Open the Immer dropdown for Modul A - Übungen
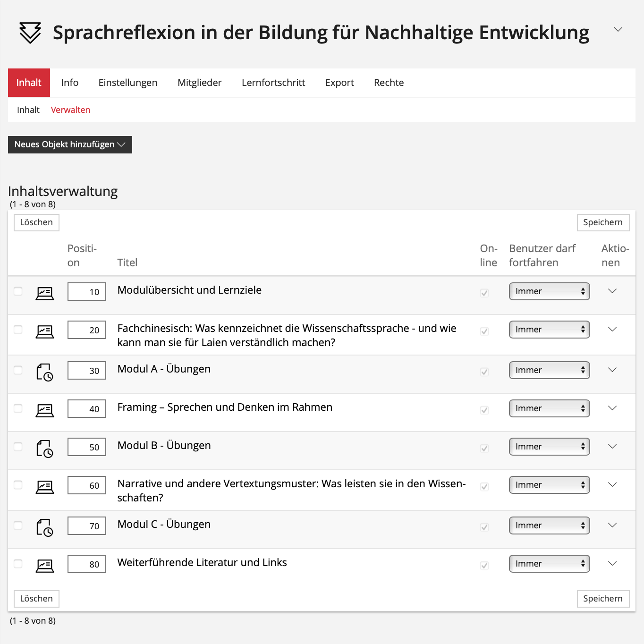Image resolution: width=644 pixels, height=644 pixels. [549, 370]
